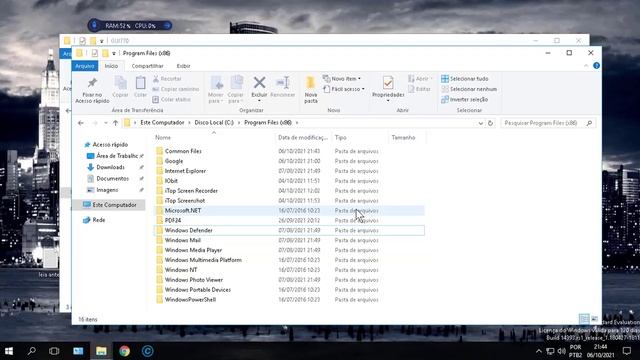The height and width of the screenshot is (360, 640).
Task: Click the Editar ribbon option
Action: click(420, 89)
